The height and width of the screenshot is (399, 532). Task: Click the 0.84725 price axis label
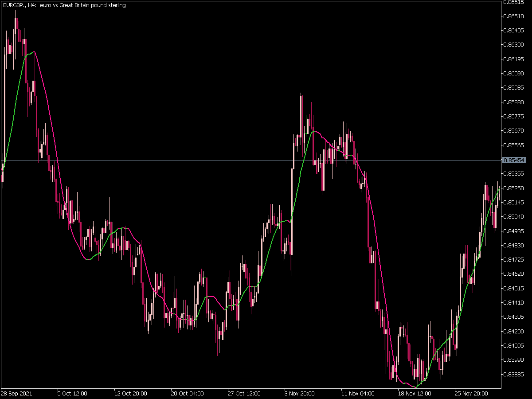(x=513, y=260)
